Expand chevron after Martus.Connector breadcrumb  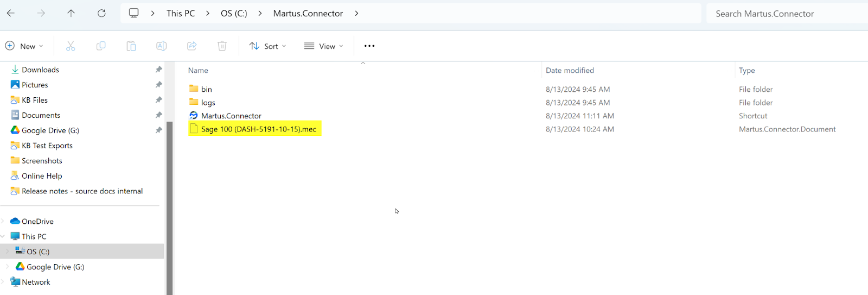coord(356,14)
